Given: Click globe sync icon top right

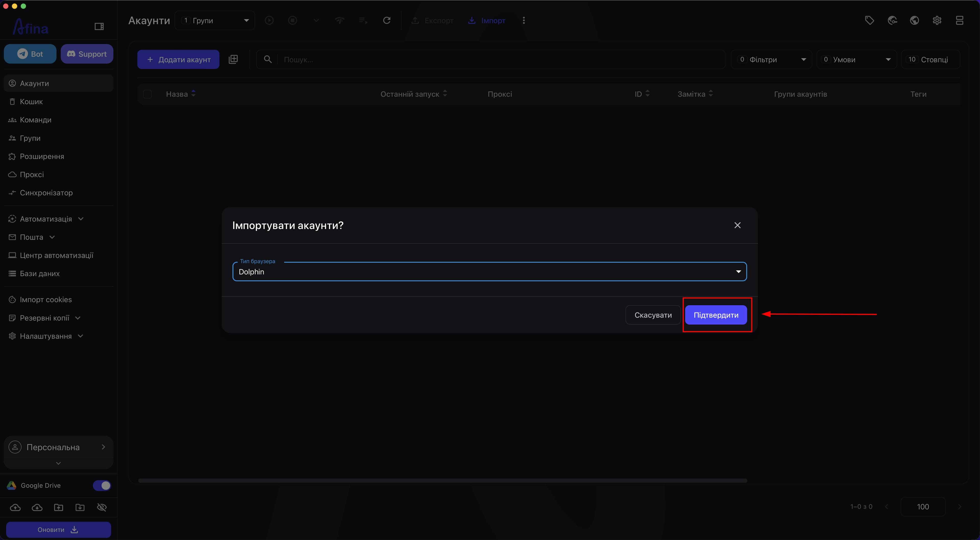Looking at the screenshot, I should point(892,21).
